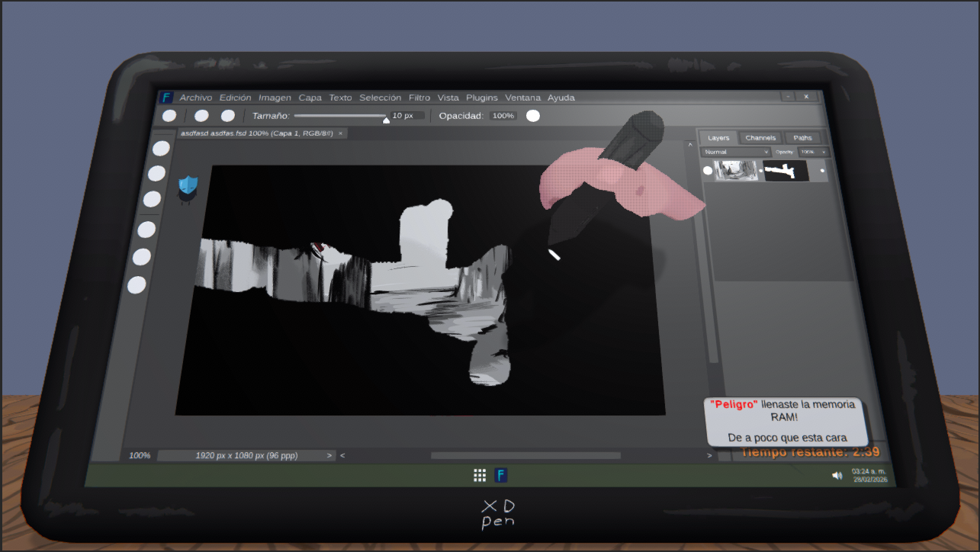
Task: Click the circle icon just left of Tamaño
Action: (228, 116)
